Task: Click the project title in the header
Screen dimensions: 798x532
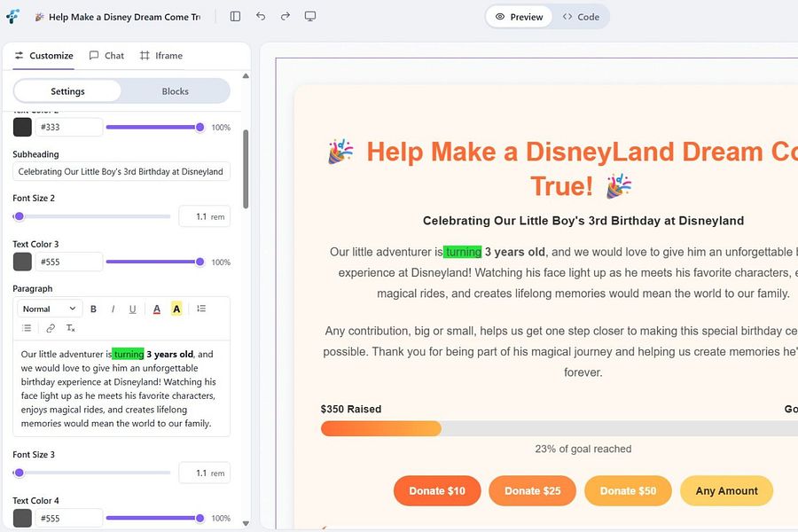Action: point(118,17)
